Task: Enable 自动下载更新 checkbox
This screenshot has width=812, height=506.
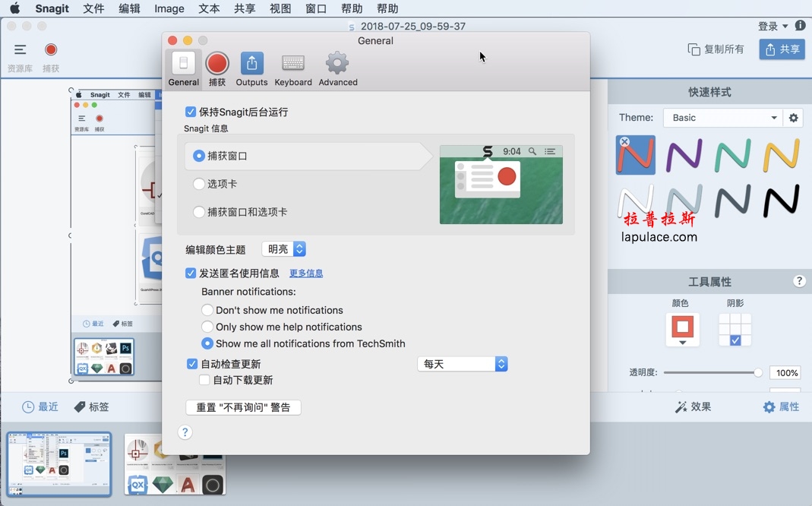Action: click(204, 380)
